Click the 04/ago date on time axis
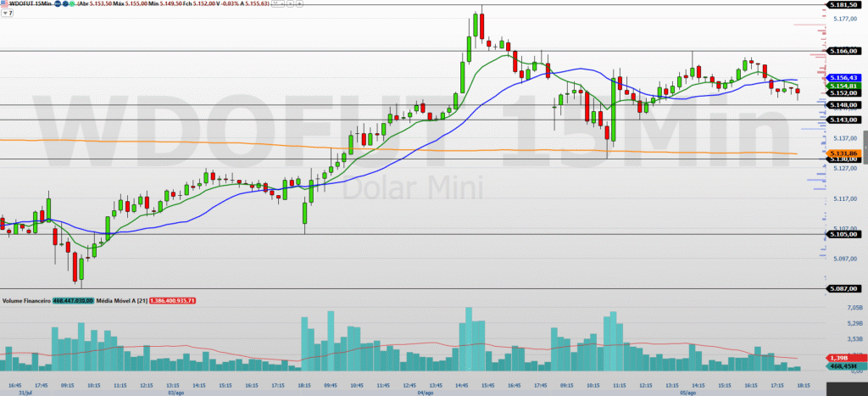 [426, 392]
